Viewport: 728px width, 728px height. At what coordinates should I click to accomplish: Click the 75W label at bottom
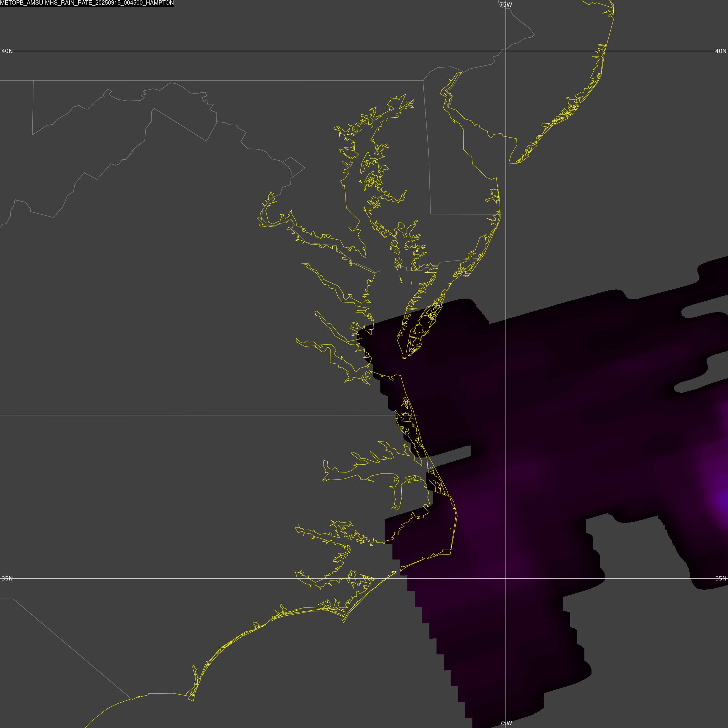point(506,723)
